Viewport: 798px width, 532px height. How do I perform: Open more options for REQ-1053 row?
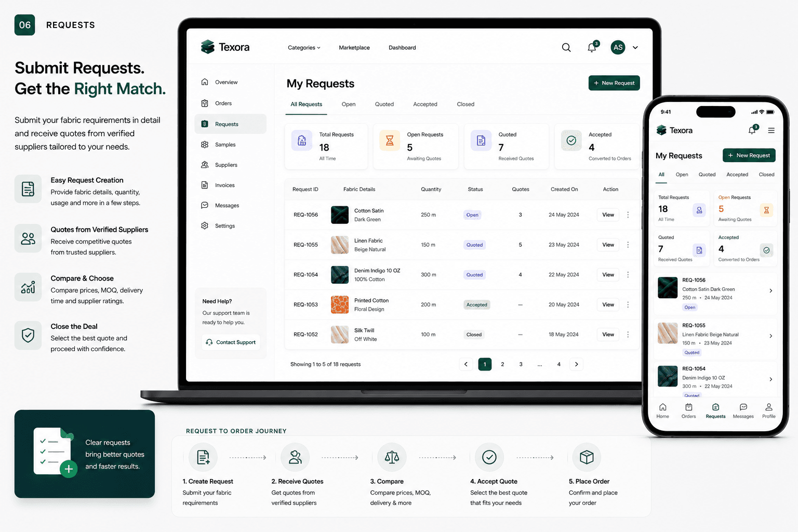tap(628, 304)
